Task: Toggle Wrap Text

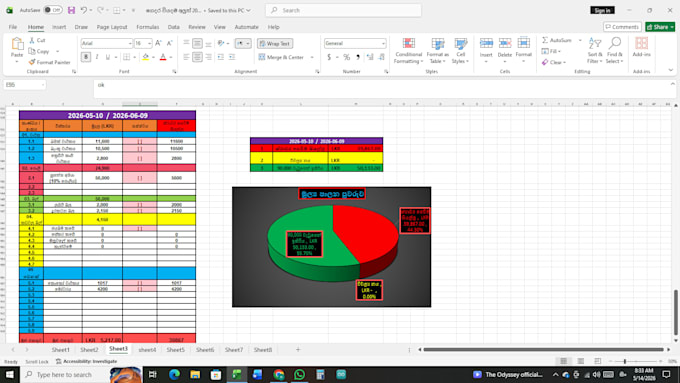Action: point(275,43)
